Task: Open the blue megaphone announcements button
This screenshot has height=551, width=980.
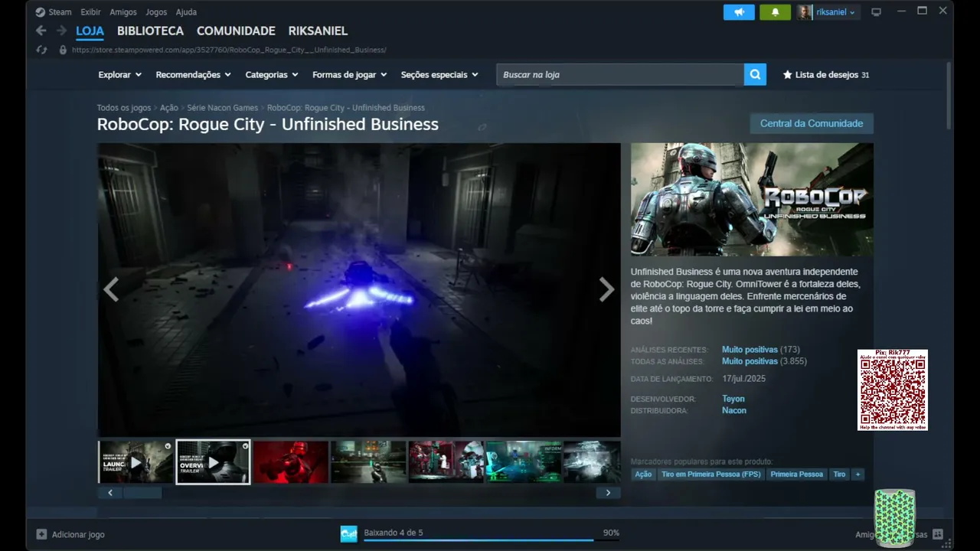Action: pyautogui.click(x=739, y=12)
